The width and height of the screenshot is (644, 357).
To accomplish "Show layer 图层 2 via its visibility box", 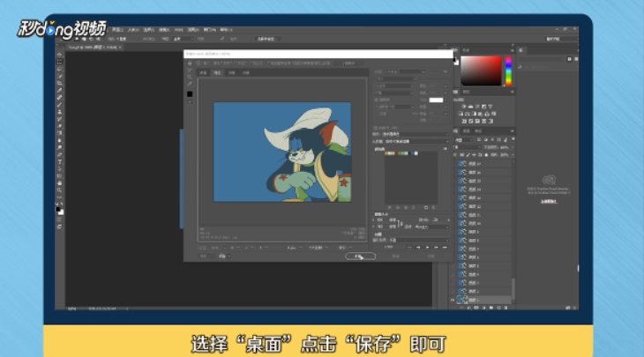I will (x=453, y=292).
